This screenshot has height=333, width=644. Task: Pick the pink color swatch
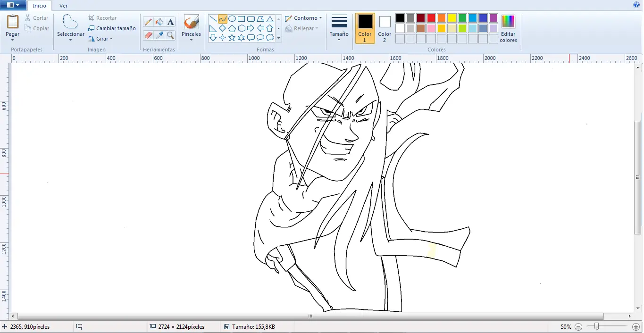[x=431, y=28]
